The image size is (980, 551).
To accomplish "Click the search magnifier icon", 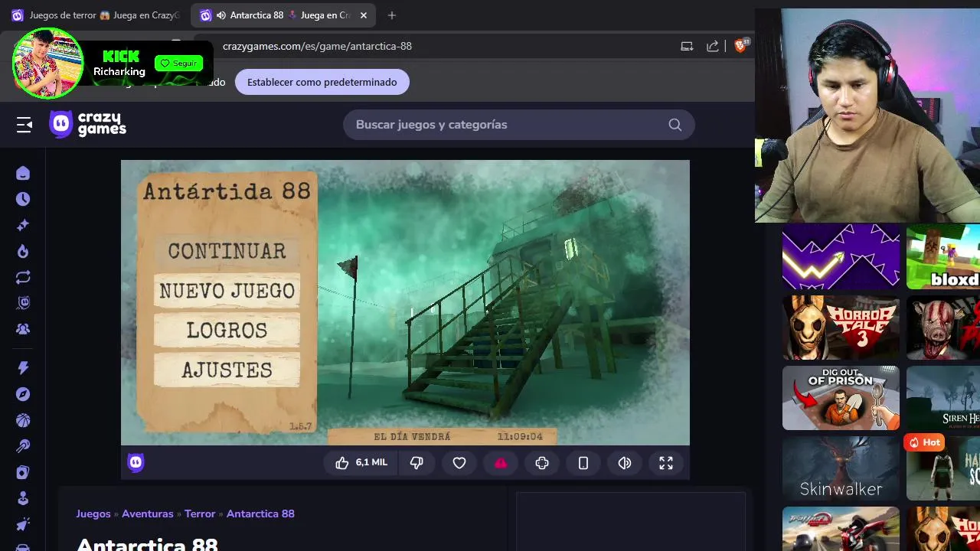I will [x=675, y=125].
